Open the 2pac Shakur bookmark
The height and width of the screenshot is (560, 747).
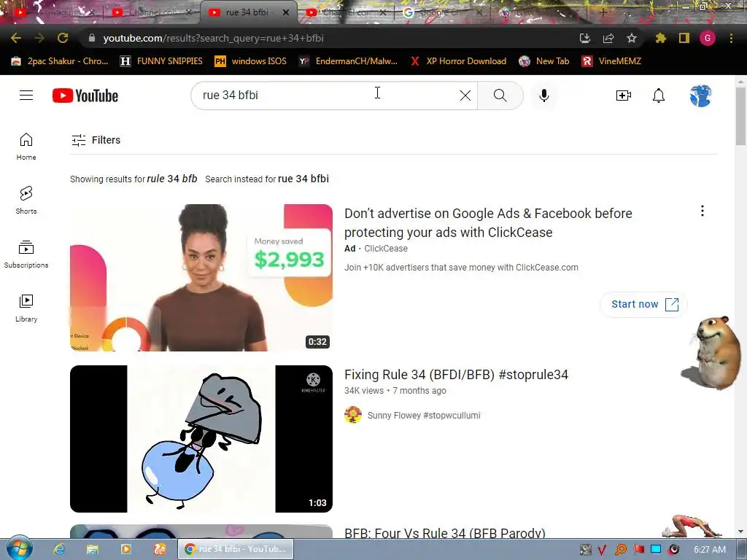pyautogui.click(x=60, y=61)
